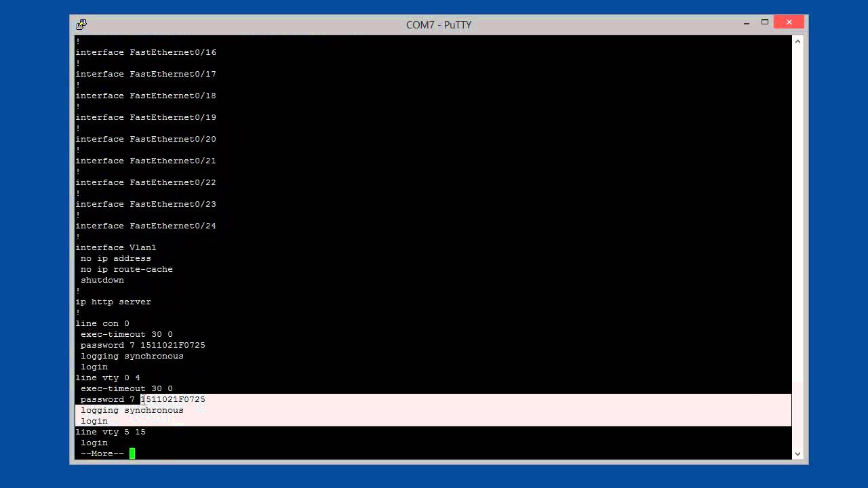868x488 pixels.
Task: Close the COM7 PuTTY window
Action: (x=789, y=22)
